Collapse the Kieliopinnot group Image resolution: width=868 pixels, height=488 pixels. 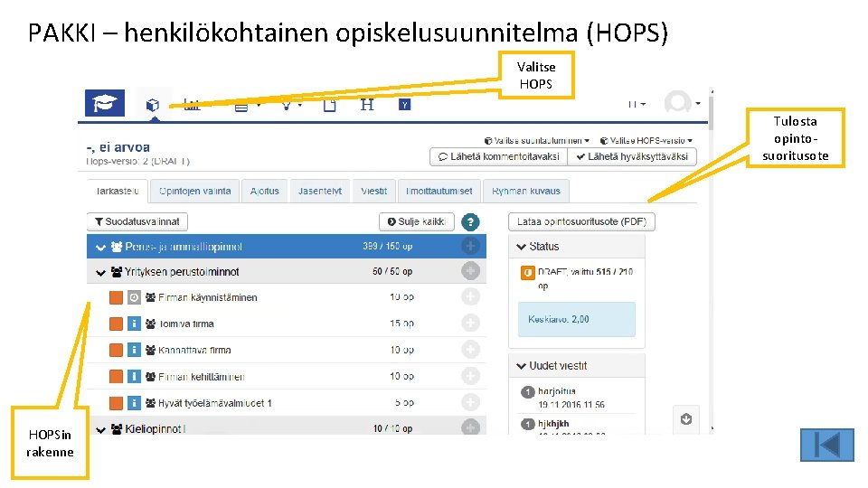100,429
